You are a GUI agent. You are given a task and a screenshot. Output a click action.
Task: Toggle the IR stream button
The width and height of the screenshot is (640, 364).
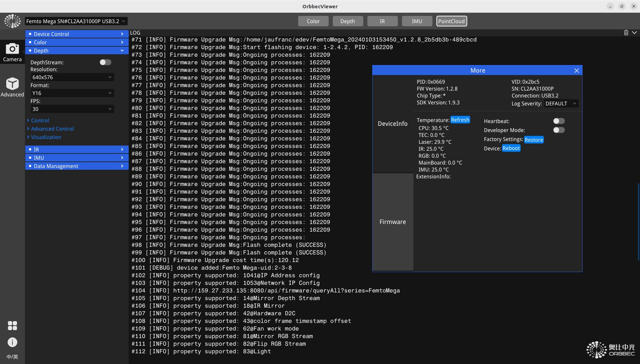pos(382,21)
